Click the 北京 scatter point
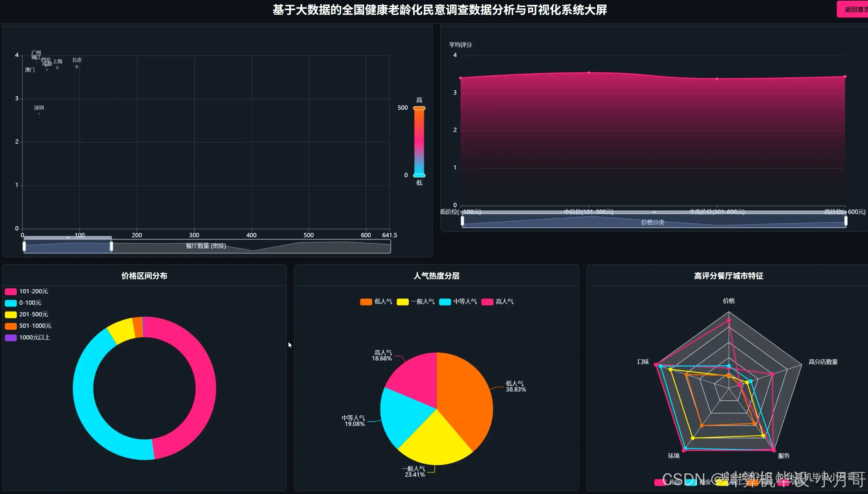 [x=77, y=67]
